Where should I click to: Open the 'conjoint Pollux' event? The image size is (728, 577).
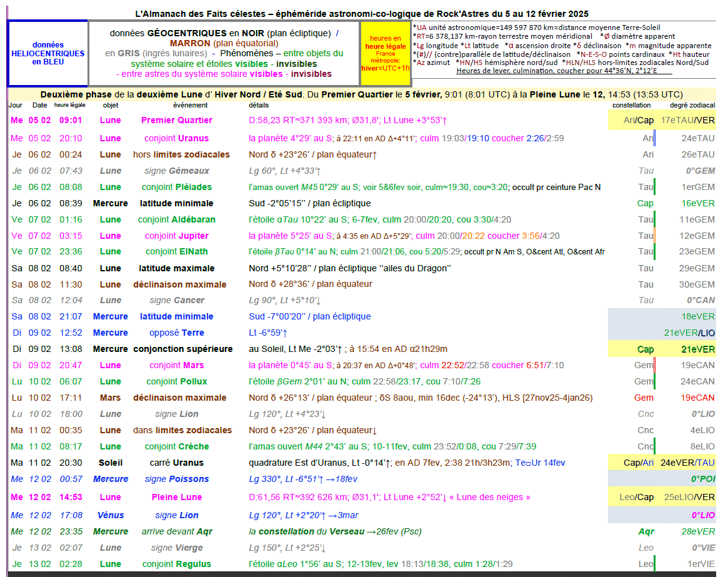tap(177, 381)
